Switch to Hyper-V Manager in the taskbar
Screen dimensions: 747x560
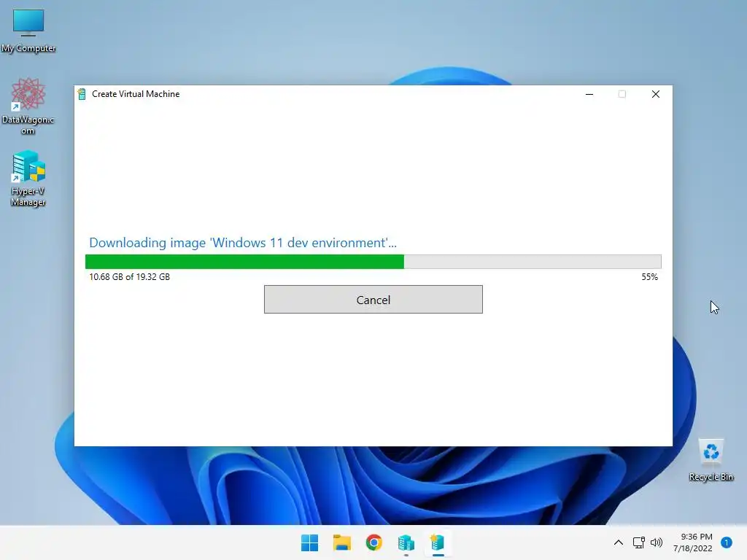click(406, 542)
